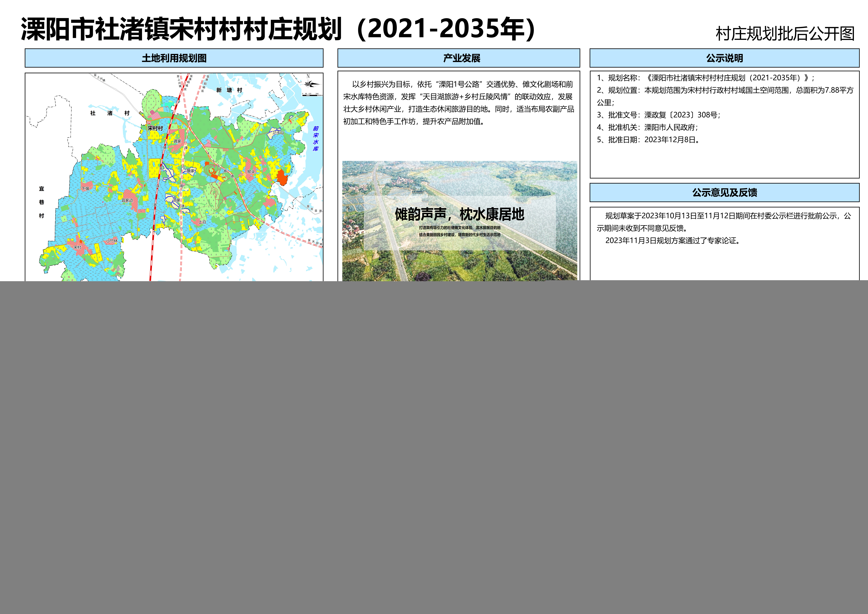Image resolution: width=868 pixels, height=614 pixels.
Task: Click the 村庄规划批后公开图 heading
Action: pyautogui.click(x=785, y=34)
